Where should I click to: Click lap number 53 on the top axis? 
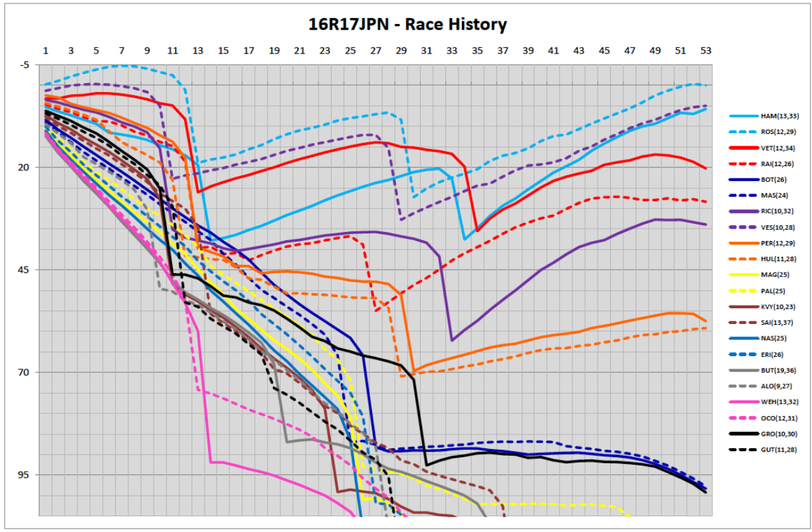pyautogui.click(x=705, y=51)
